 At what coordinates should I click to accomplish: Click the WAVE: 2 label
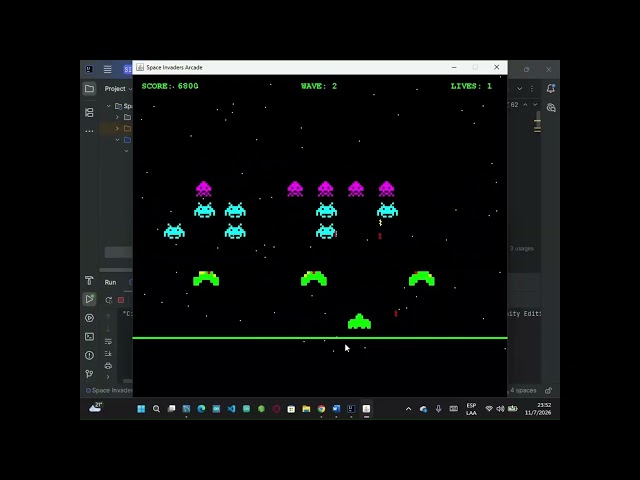click(319, 86)
